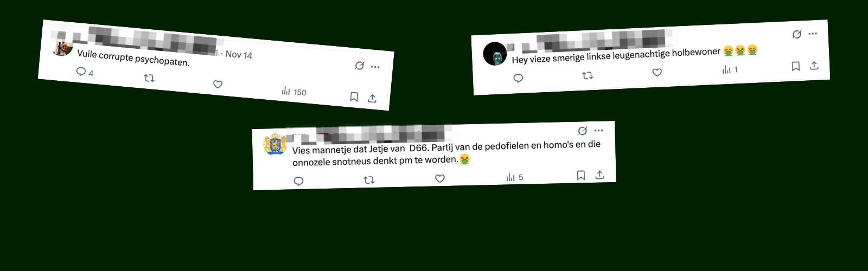The height and width of the screenshot is (271, 868).
Task: Retweet the 'Vies mannetje dat Jetje' post
Action: tap(369, 180)
